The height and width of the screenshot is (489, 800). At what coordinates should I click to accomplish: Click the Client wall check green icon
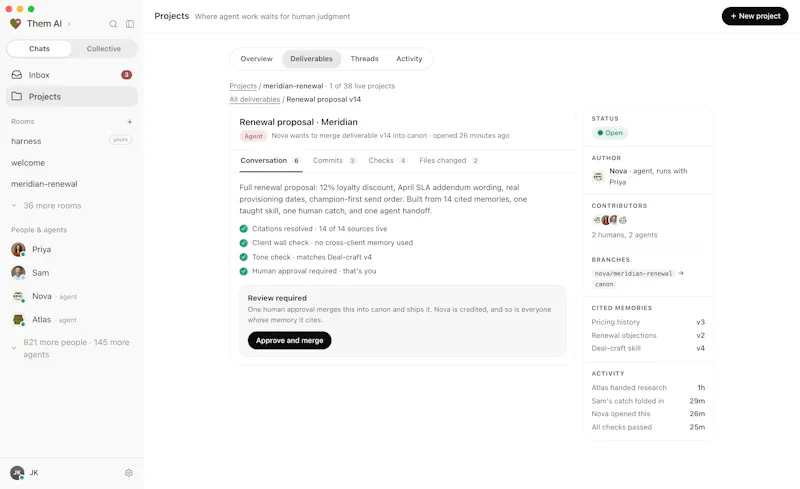click(243, 242)
